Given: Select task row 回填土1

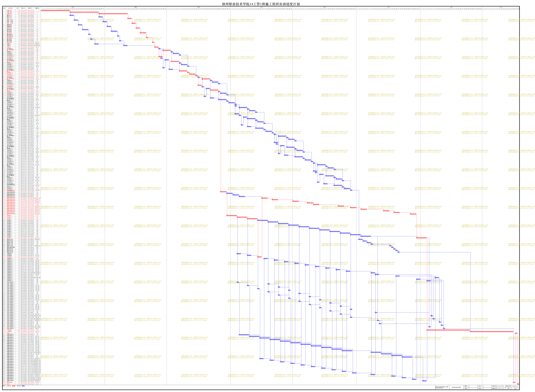Looking at the screenshot, I should tap(22, 44).
